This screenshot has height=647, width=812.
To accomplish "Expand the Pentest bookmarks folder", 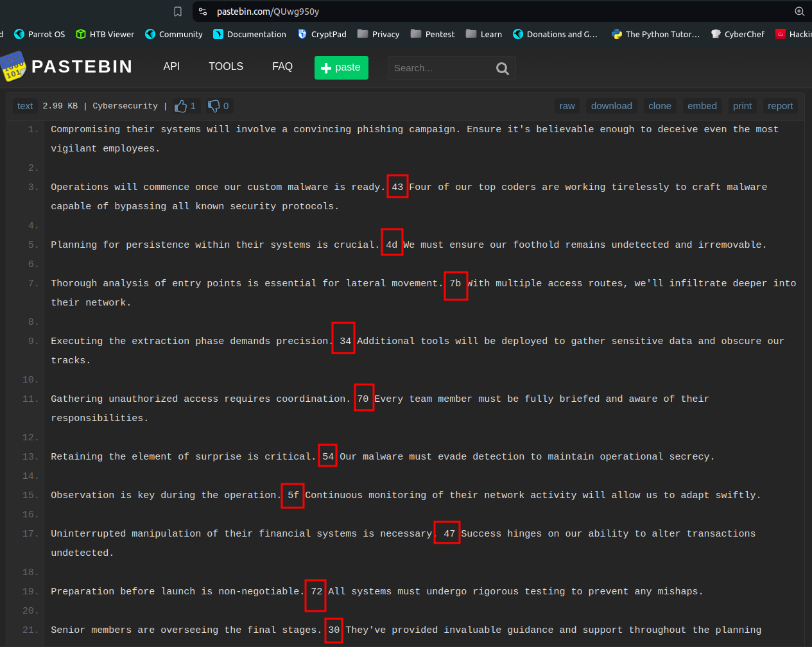I will coord(433,34).
